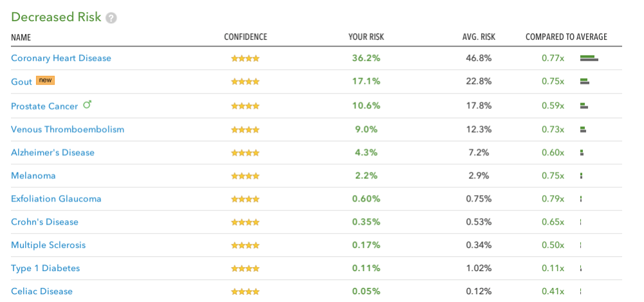Click the Coronary Heart Disease comparison bar chart

pyautogui.click(x=589, y=59)
